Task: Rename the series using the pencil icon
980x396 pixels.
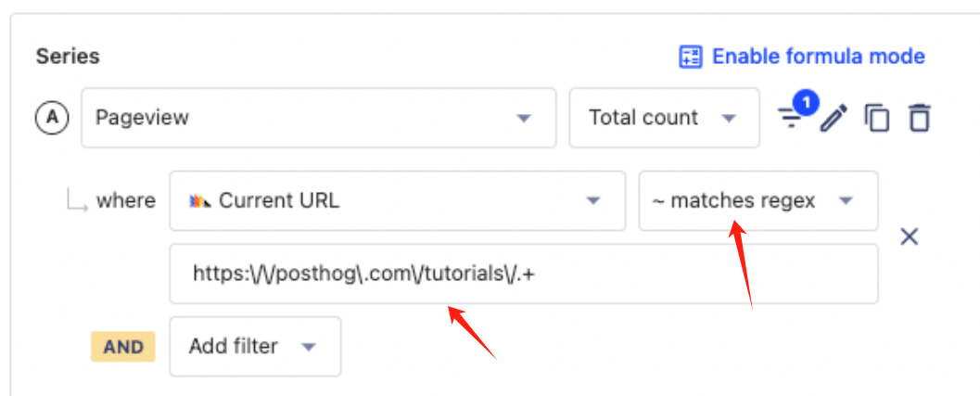Action: pos(834,118)
